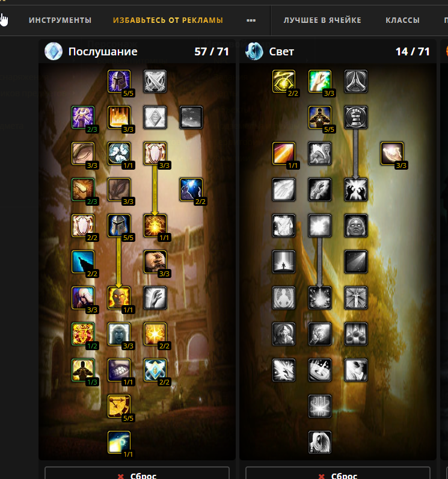Viewport: 448px width, 479px height.
Task: Click the purple helmet 5/5 talent in Послушание
Action: 119,81
